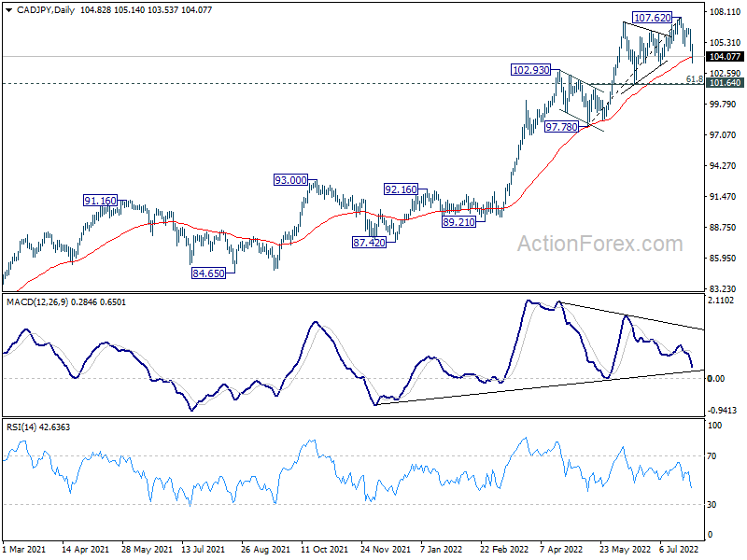The width and height of the screenshot is (747, 560).
Task: Click the MACD(12,26,9) indicator title
Action: 37,301
